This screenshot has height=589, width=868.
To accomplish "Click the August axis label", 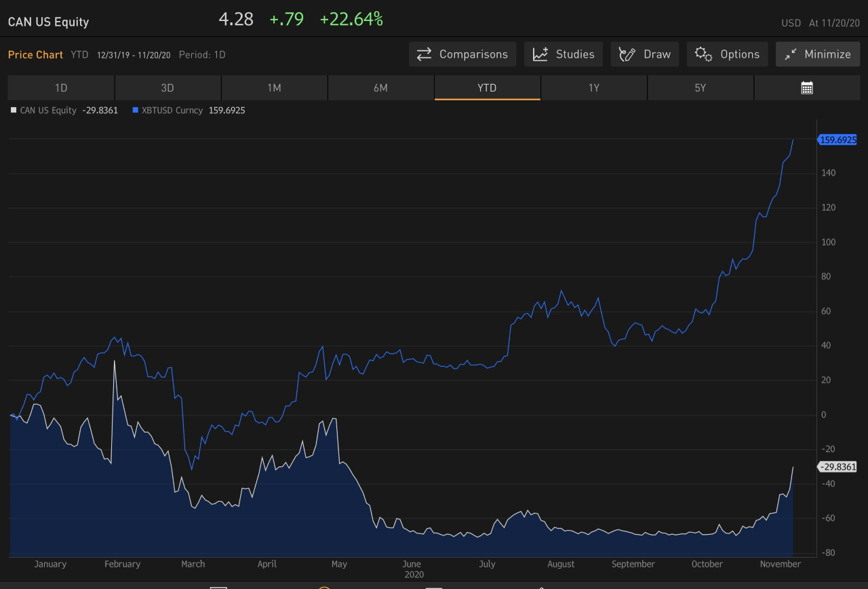I will pyautogui.click(x=561, y=564).
